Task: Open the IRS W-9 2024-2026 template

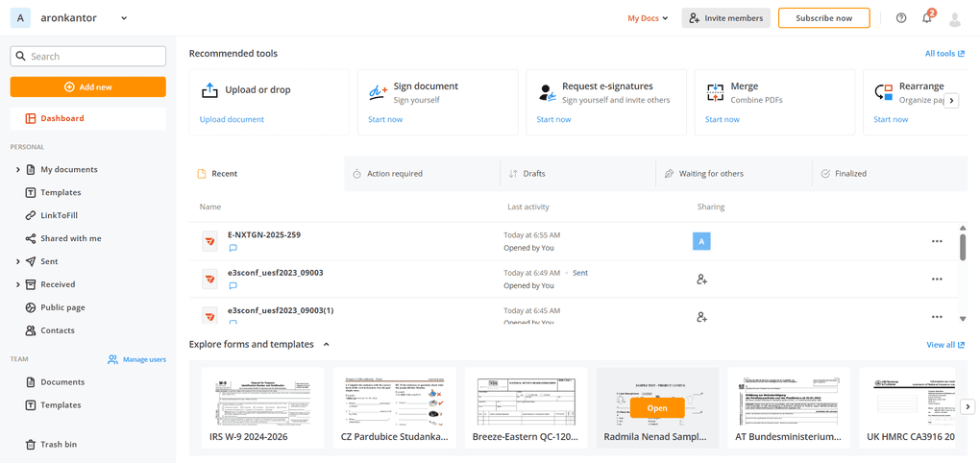Action: click(x=262, y=407)
